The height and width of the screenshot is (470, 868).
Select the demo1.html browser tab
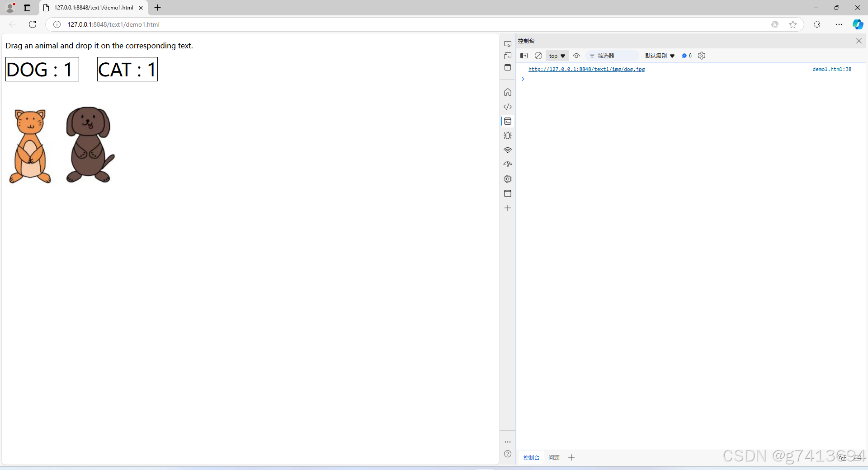coord(94,8)
